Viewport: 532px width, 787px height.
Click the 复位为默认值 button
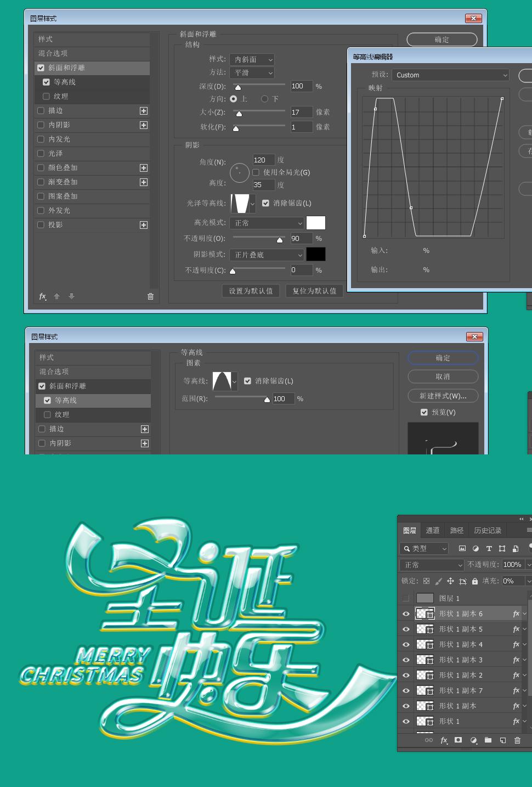tap(315, 291)
